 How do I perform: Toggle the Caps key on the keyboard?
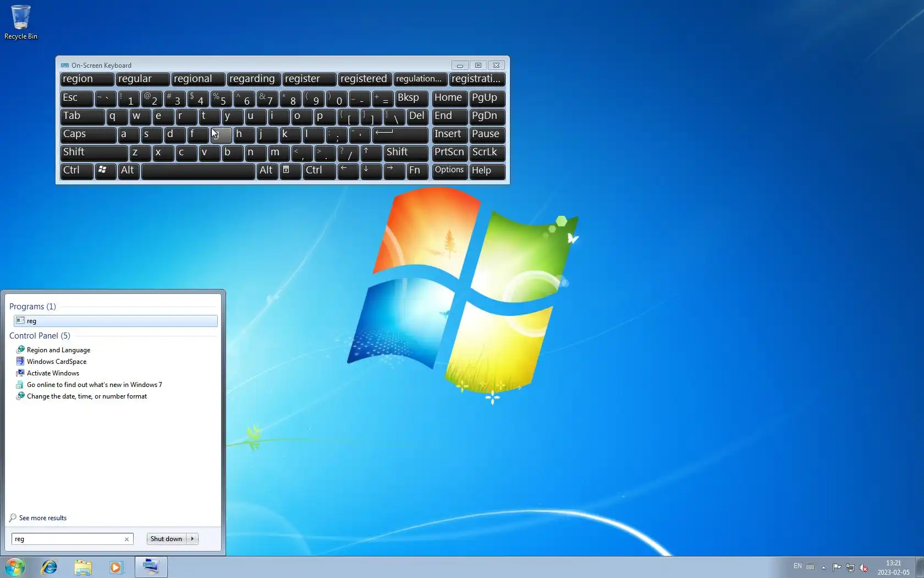pyautogui.click(x=88, y=135)
